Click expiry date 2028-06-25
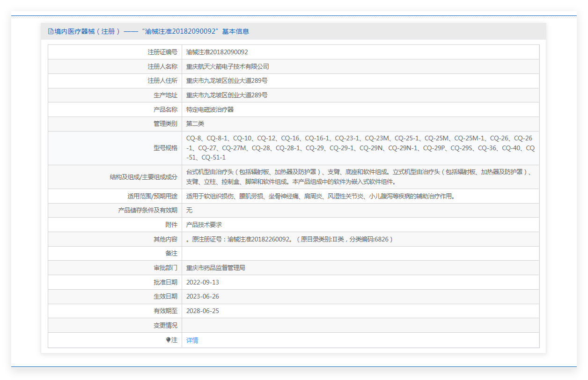The height and width of the screenshot is (380, 588). 202,311
